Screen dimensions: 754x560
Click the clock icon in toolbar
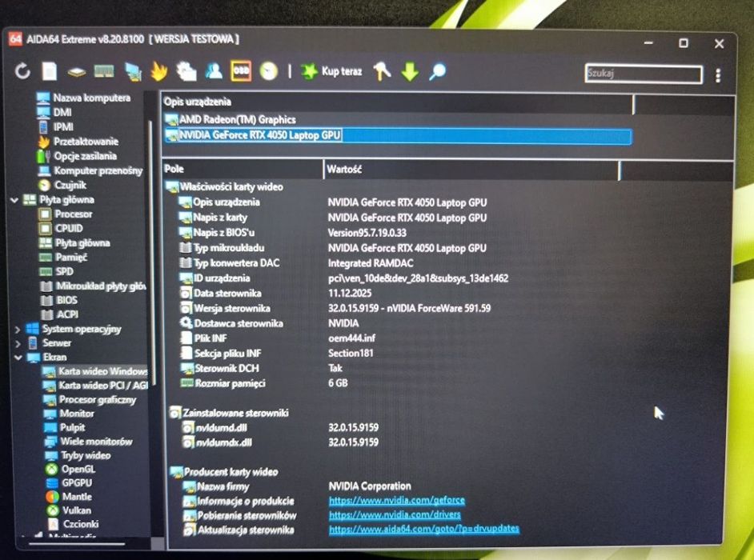click(x=269, y=71)
